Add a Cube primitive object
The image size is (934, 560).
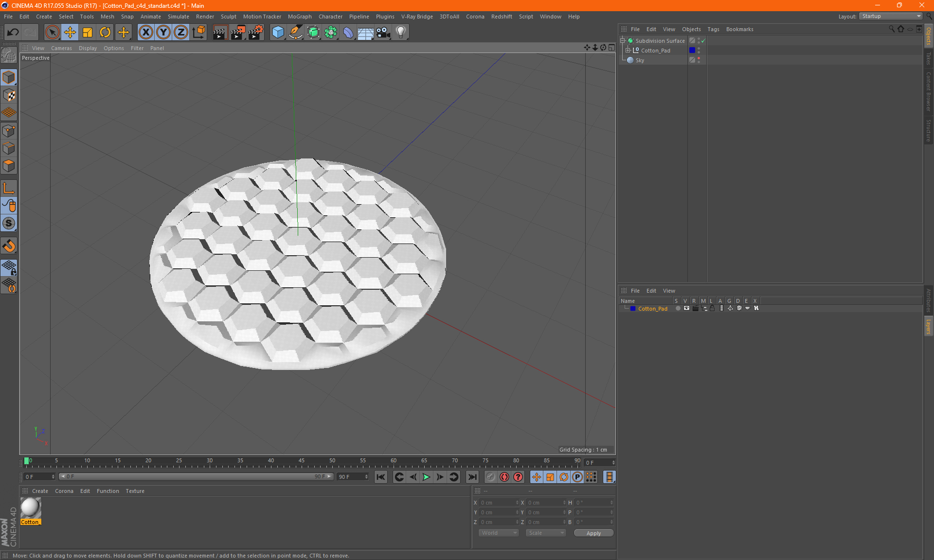click(278, 33)
